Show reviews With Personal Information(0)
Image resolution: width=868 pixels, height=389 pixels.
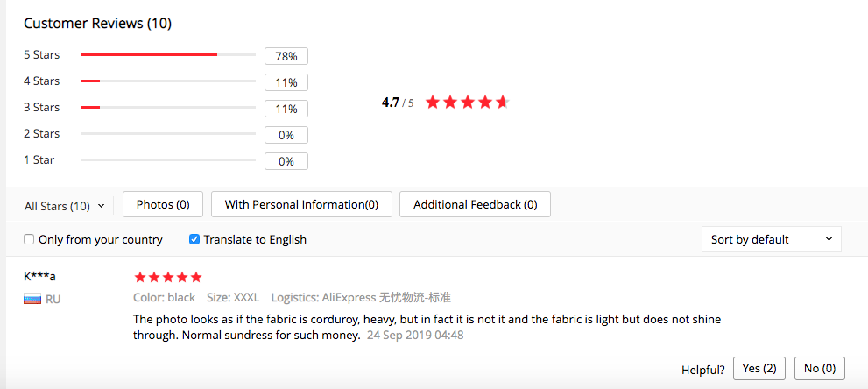pyautogui.click(x=301, y=204)
